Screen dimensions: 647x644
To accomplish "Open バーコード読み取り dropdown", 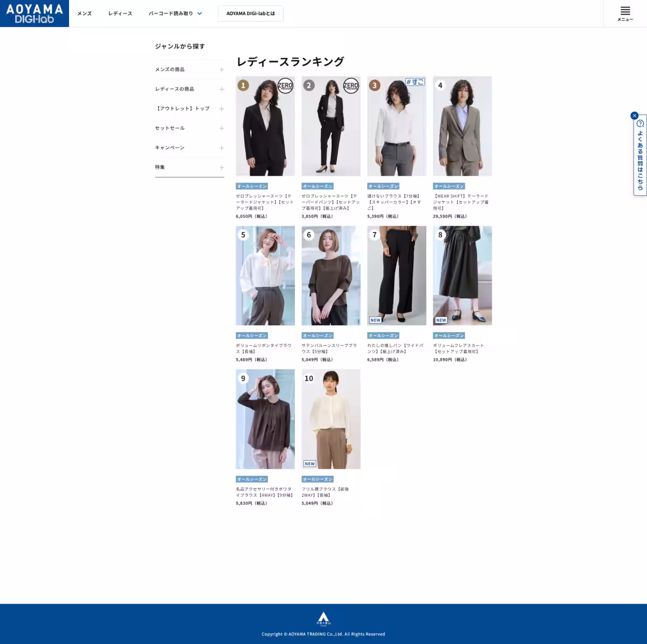I will coord(175,13).
